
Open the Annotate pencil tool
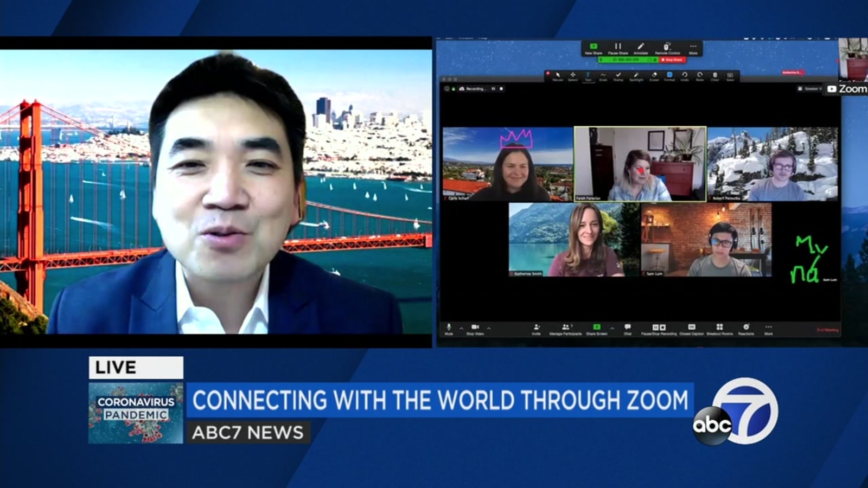(641, 49)
